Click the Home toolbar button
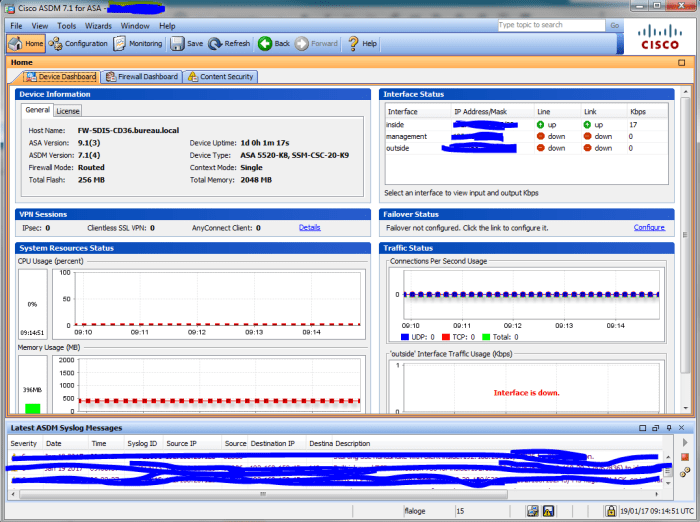Image resolution: width=700 pixels, height=522 pixels. 27,44
